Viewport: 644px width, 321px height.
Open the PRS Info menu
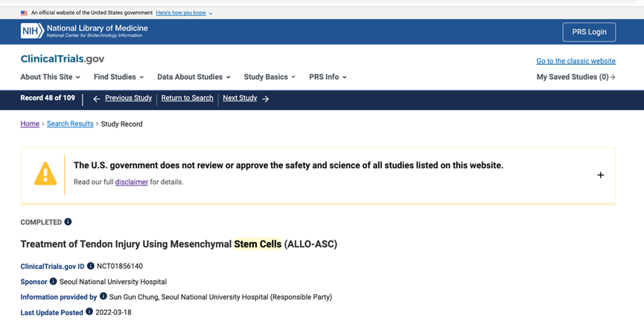pos(328,77)
